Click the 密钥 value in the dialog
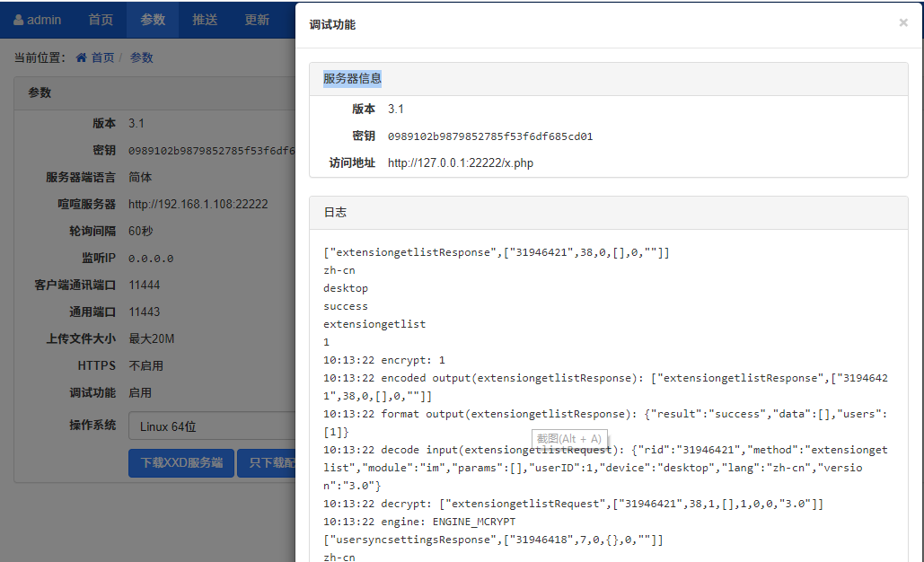Image resolution: width=924 pixels, height=562 pixels. click(x=490, y=136)
